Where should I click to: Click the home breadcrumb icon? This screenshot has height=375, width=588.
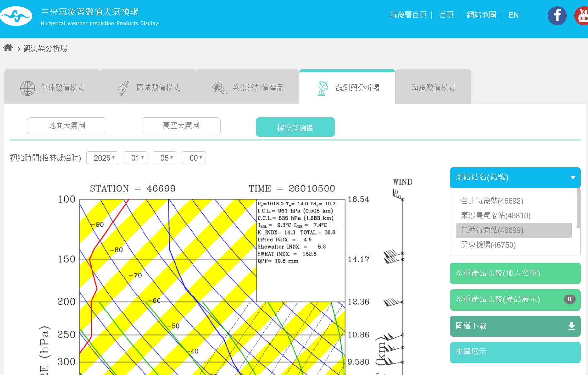pyautogui.click(x=8, y=48)
